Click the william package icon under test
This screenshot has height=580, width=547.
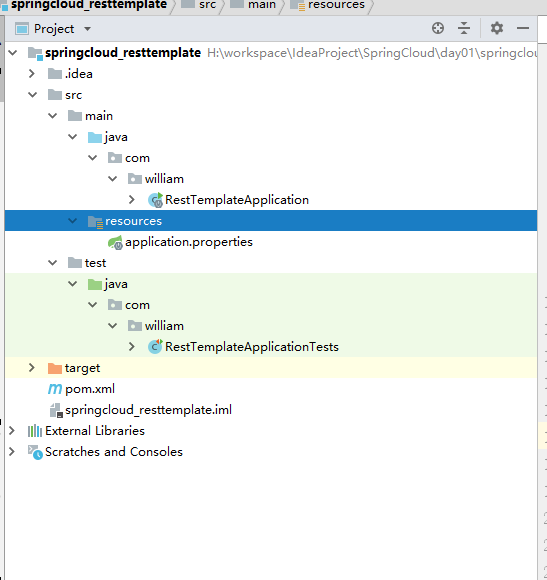pos(135,326)
